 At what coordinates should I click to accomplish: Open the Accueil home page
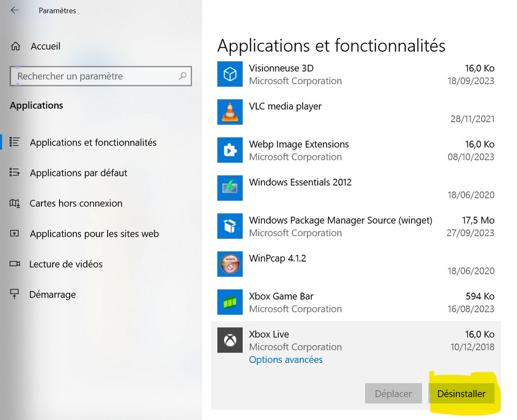pos(45,47)
